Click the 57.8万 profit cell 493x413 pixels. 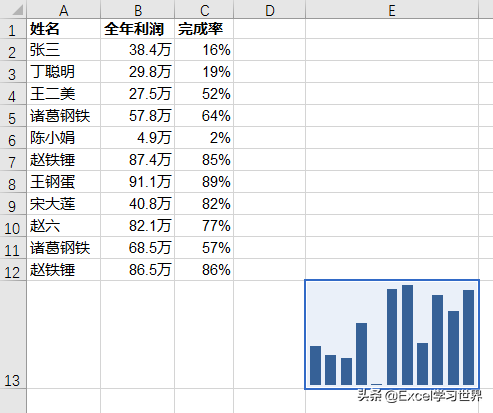coord(137,116)
